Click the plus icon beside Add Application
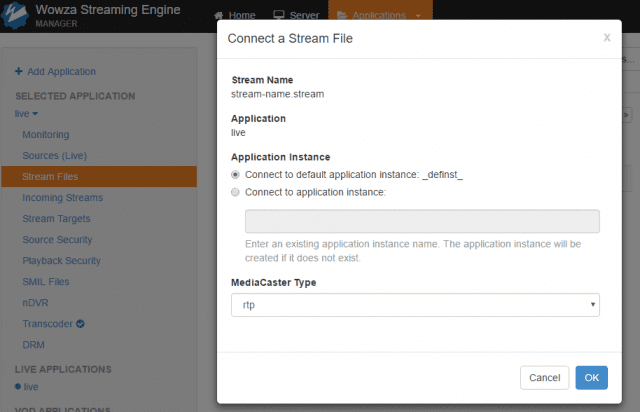Viewport: 640px width, 412px height. (19, 71)
